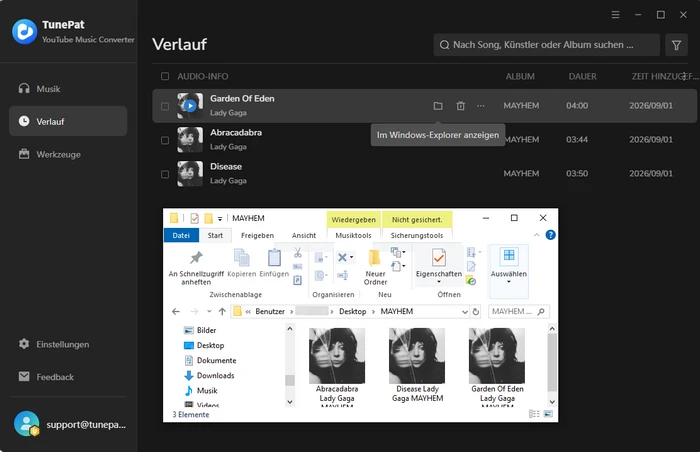Click the MAYHEM search box in Explorer
This screenshot has height=452, width=700.
(518, 312)
